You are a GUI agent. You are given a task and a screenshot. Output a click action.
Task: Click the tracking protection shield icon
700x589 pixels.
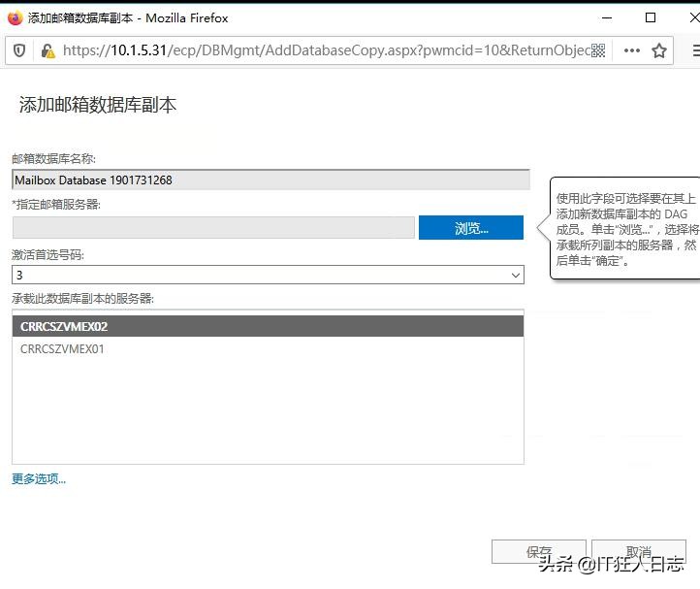19,50
